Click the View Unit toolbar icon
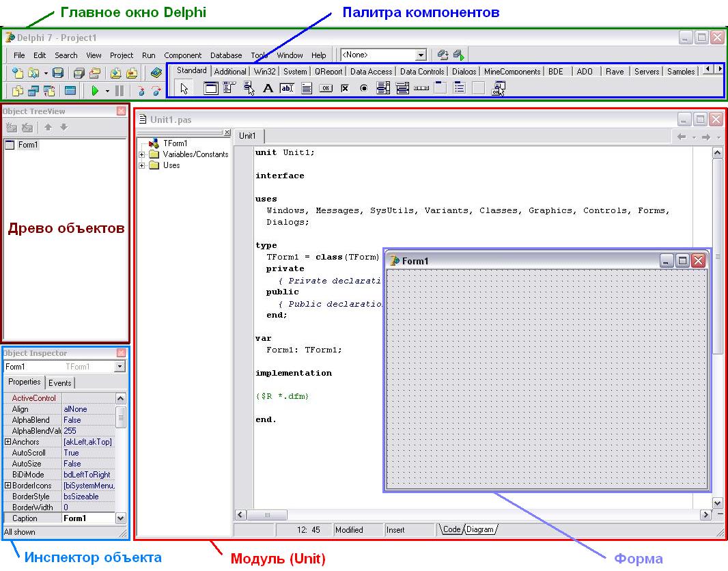Screen dimensions: 728x571 pyautogui.click(x=18, y=91)
